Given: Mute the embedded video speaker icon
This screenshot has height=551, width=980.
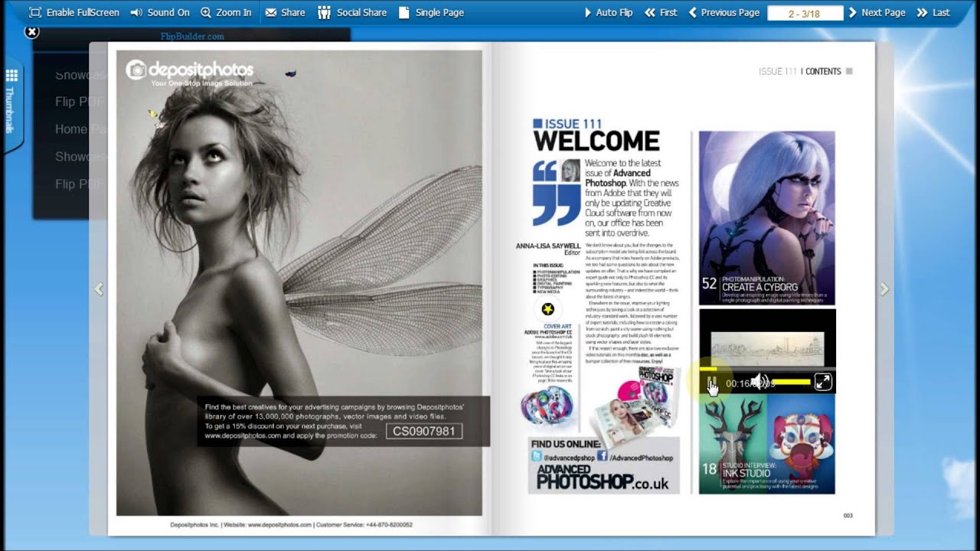Looking at the screenshot, I should point(758,382).
